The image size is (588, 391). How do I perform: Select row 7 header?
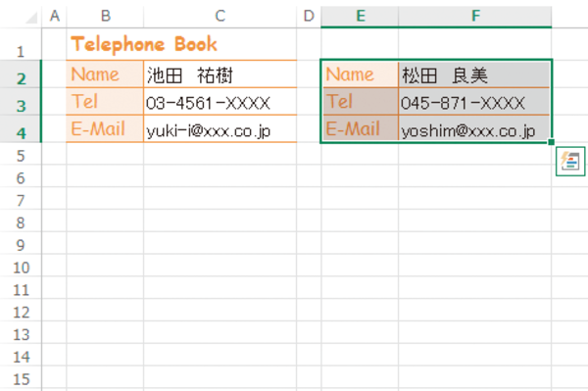(21, 198)
